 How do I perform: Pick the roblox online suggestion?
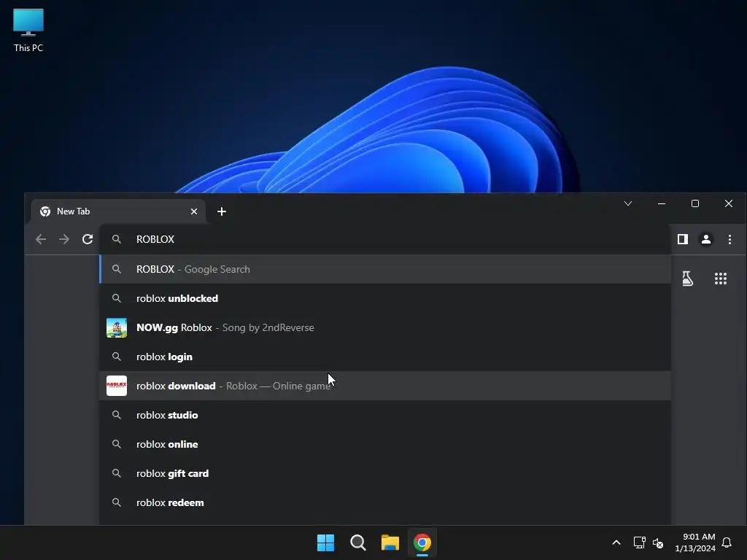click(x=385, y=444)
